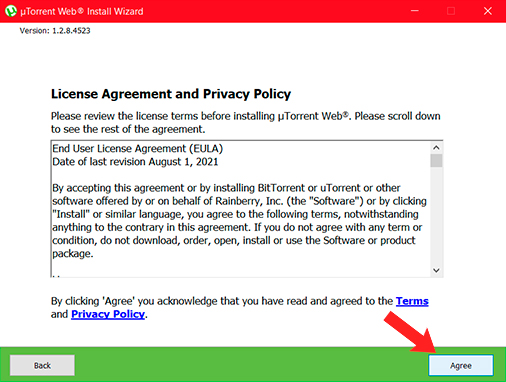
Task: Click the µTorrent logo in title bar
Action: click(x=11, y=11)
